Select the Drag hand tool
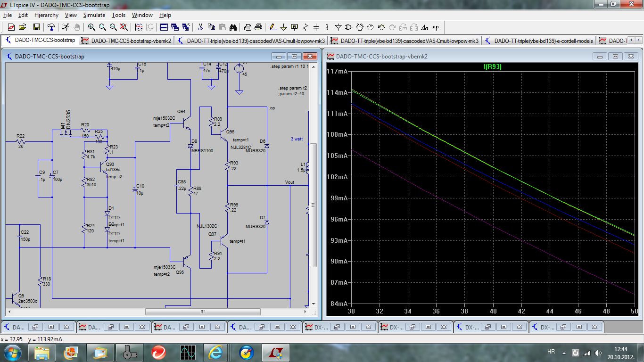 tap(371, 27)
